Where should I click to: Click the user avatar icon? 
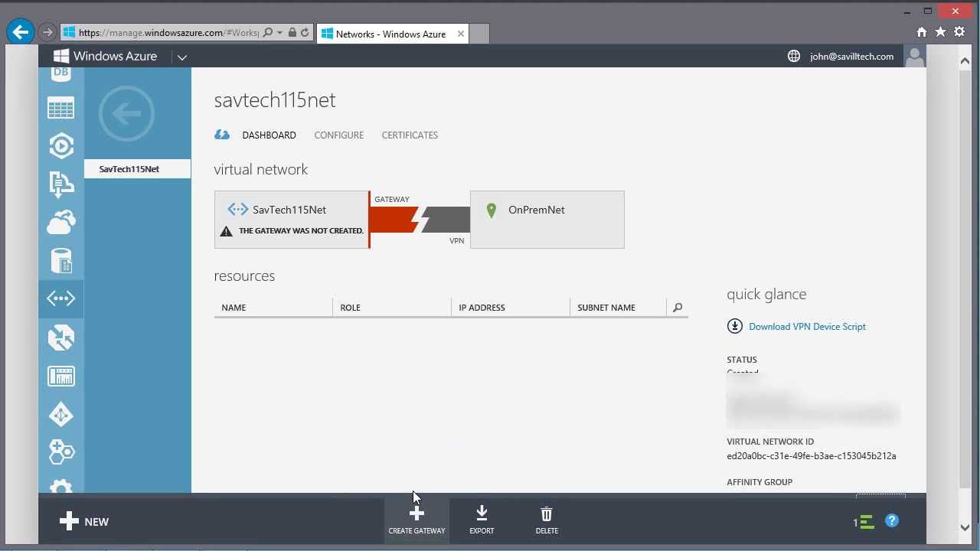914,56
